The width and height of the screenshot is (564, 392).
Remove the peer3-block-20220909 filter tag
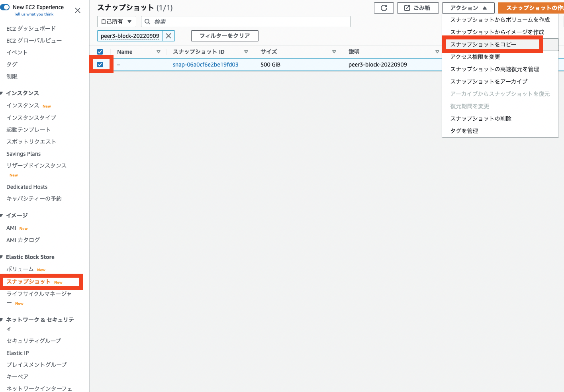(x=168, y=36)
